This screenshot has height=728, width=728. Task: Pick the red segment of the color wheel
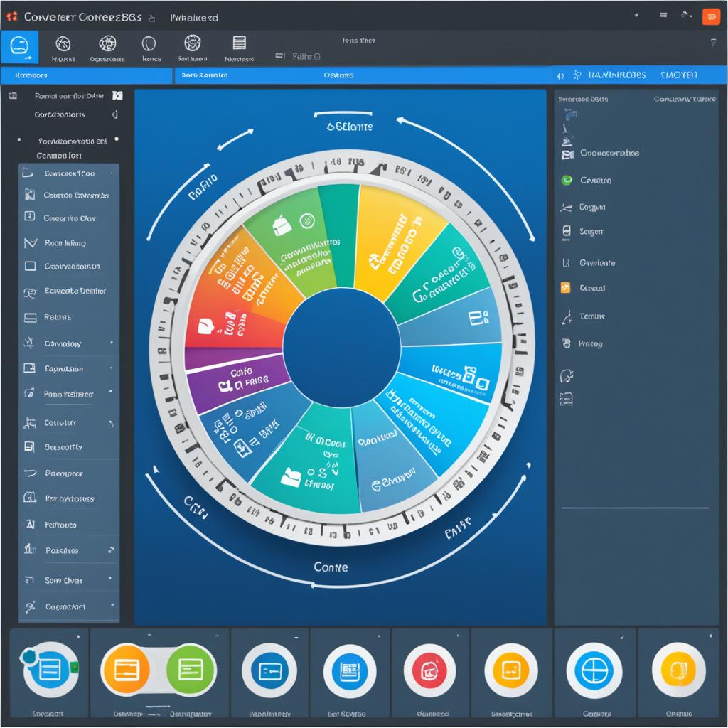tap(232, 325)
